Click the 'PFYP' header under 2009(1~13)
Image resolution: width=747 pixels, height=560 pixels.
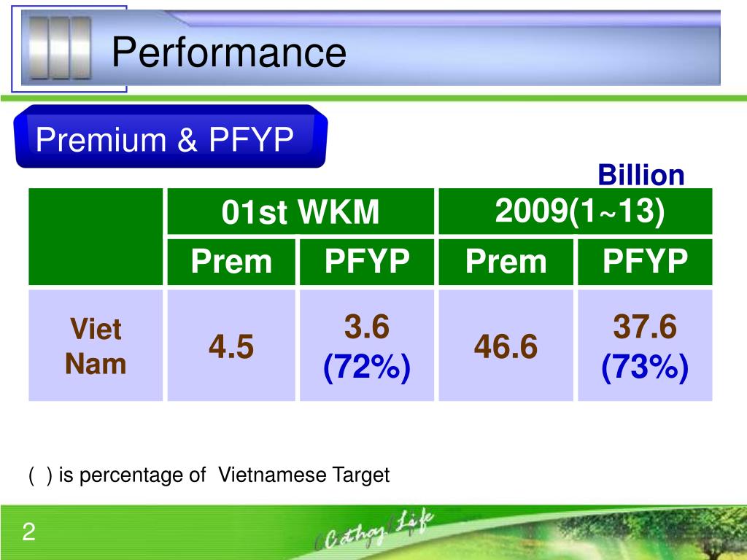tap(645, 262)
